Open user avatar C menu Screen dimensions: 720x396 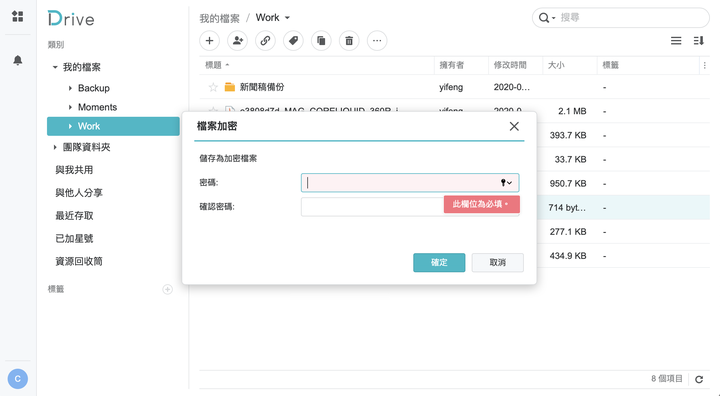tap(17, 379)
